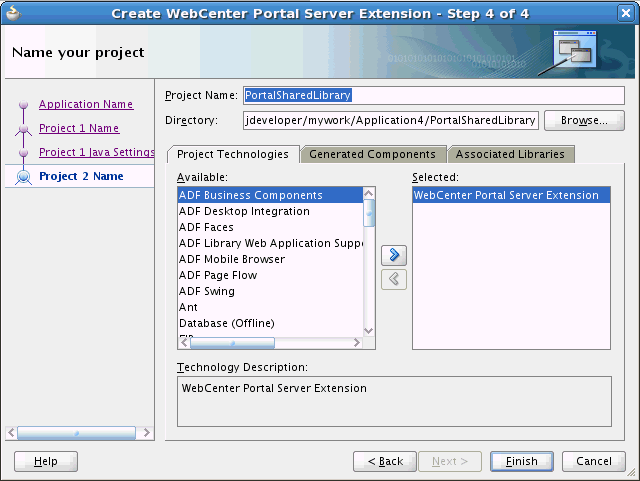Select ADF Faces in Available list
This screenshot has height=481, width=640.
click(270, 227)
